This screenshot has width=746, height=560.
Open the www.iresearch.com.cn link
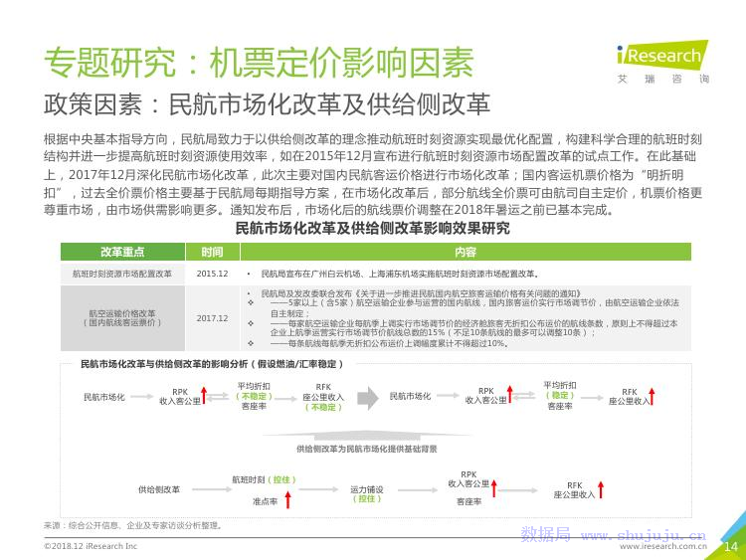coord(662,546)
